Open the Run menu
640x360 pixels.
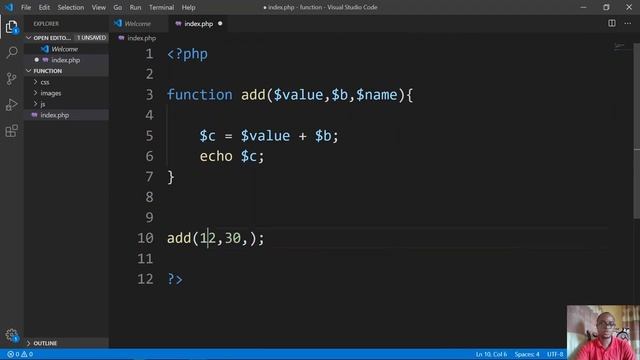(135, 7)
